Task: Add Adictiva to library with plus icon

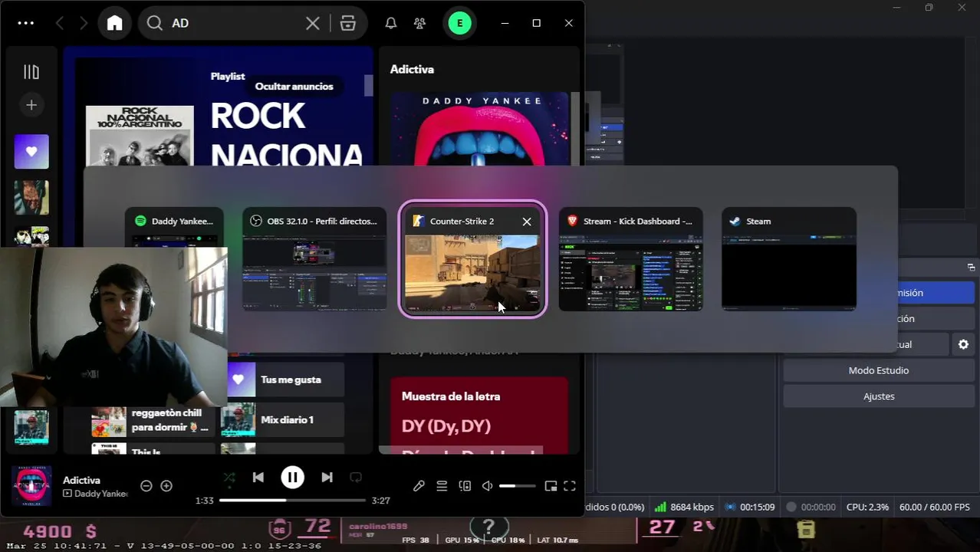Action: click(166, 486)
